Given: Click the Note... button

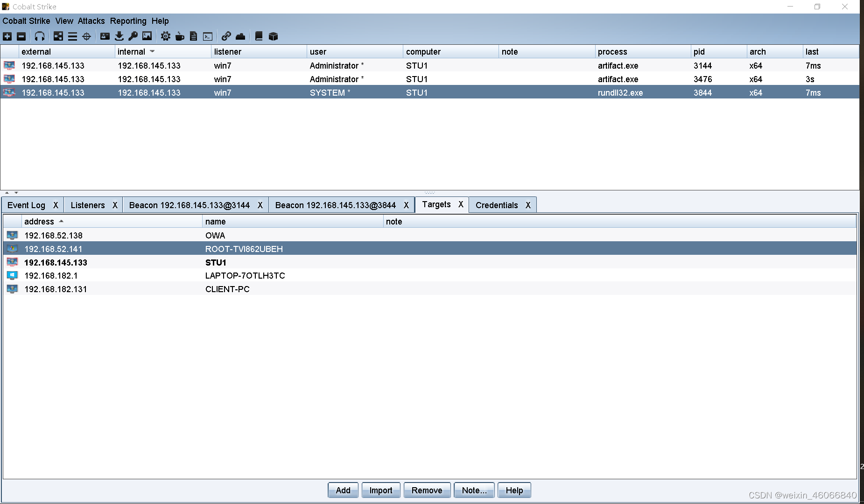Looking at the screenshot, I should tap(474, 490).
